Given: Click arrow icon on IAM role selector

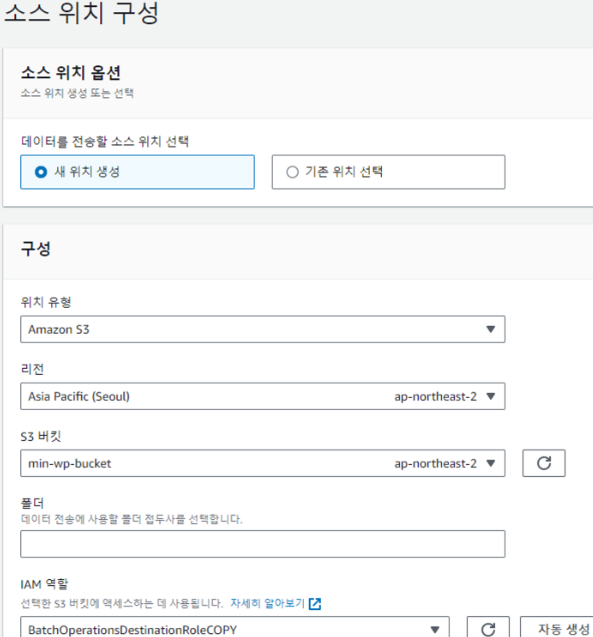Looking at the screenshot, I should pyautogui.click(x=435, y=630).
